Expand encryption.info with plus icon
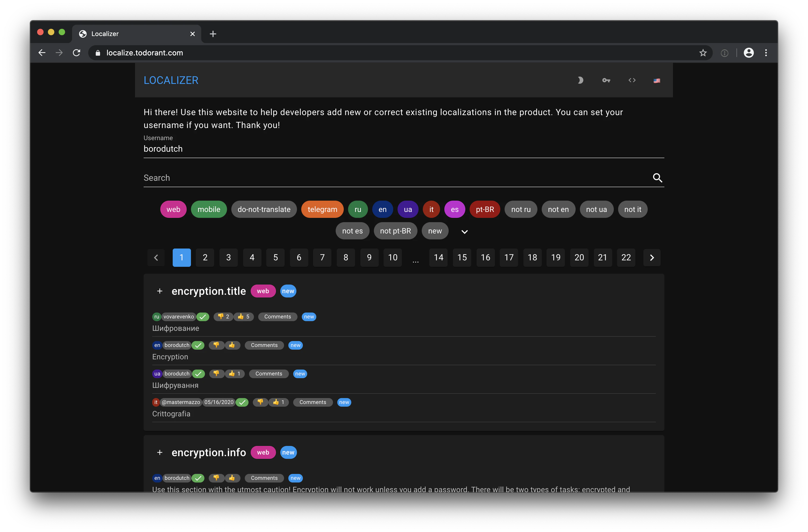 (160, 452)
